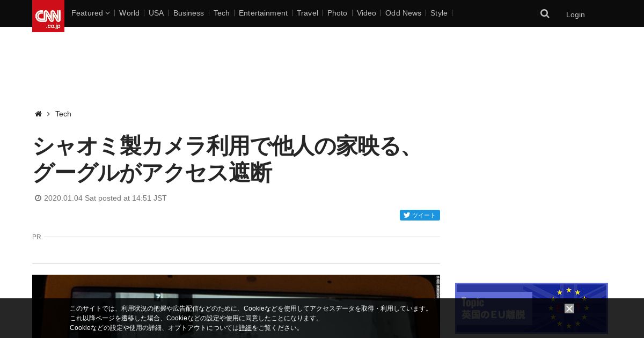Open the Odd News section

403,13
